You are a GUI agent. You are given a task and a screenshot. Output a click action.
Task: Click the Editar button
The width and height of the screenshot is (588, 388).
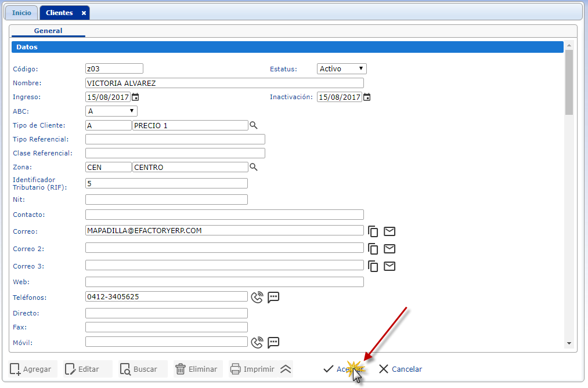88,369
